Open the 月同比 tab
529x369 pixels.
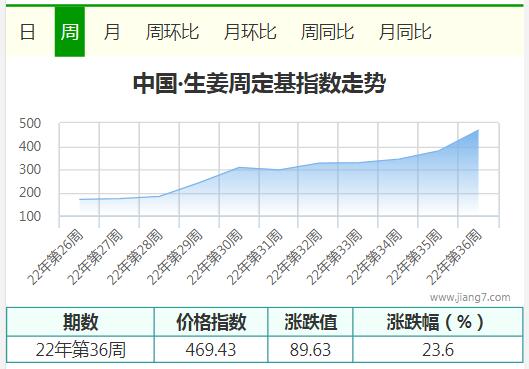point(405,32)
